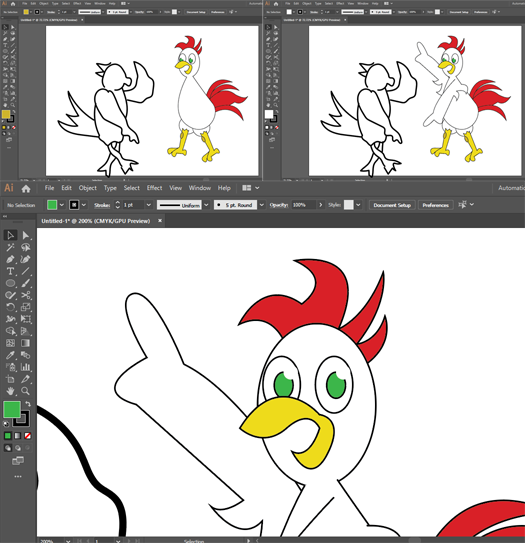Open the stroke color dropdown in control bar
The width and height of the screenshot is (525, 543).
(84, 205)
